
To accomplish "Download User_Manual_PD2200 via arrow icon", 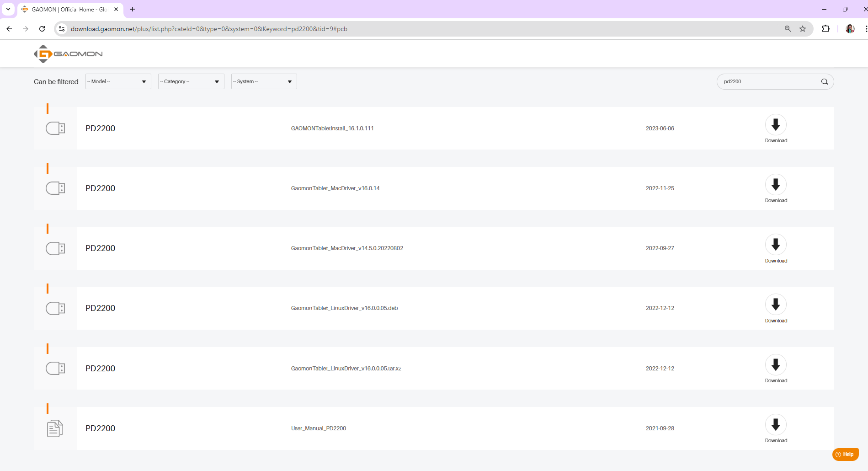I will [x=776, y=425].
